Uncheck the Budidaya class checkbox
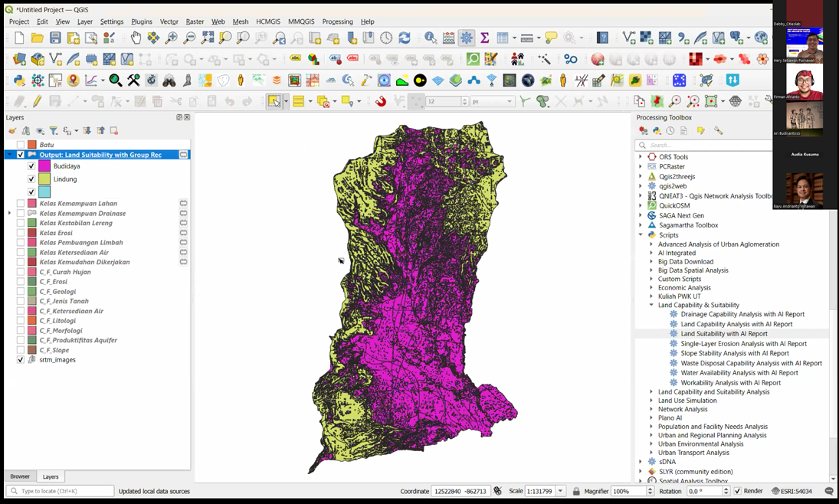This screenshot has width=839, height=504. tap(31, 166)
